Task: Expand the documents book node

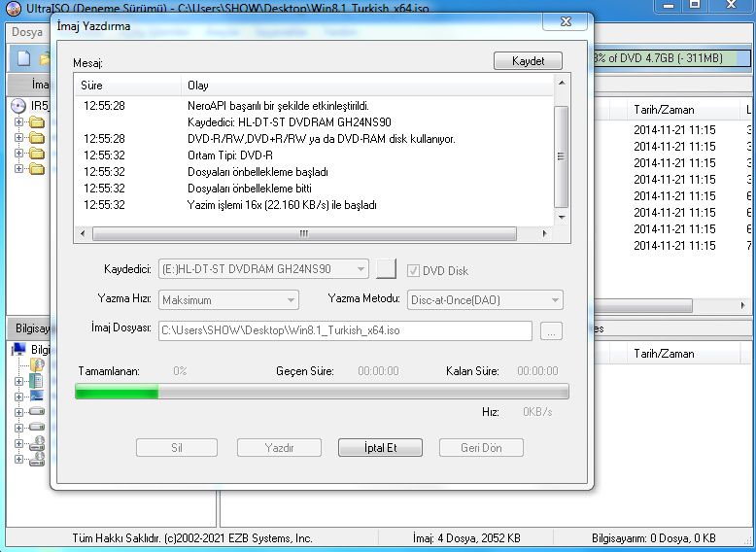Action: click(18, 381)
